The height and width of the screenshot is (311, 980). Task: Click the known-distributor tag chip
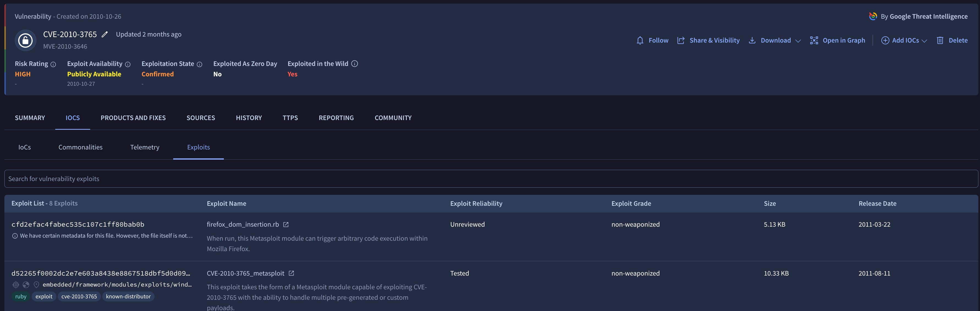click(128, 296)
